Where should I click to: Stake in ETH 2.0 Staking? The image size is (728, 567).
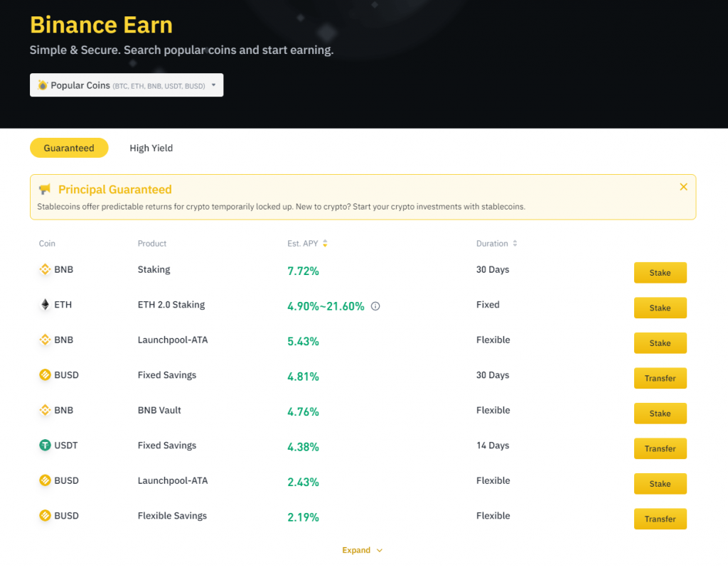pos(660,308)
